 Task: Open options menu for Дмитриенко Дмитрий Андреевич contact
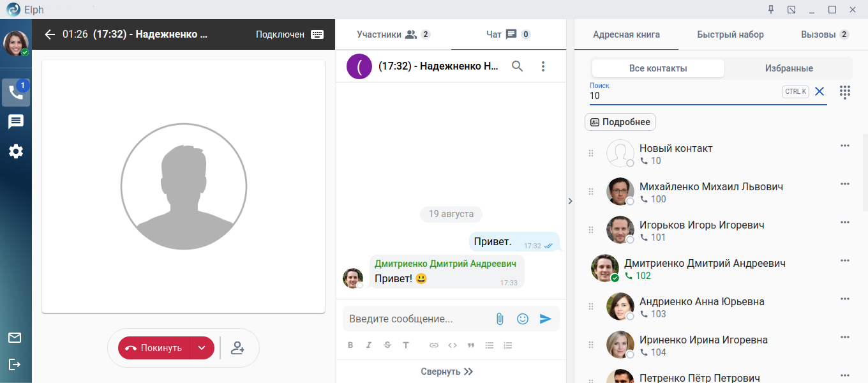tap(845, 260)
